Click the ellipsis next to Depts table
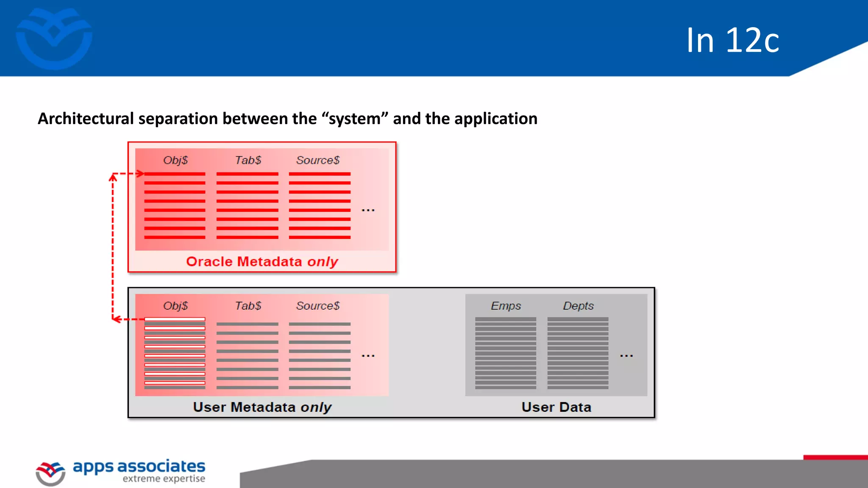The image size is (868, 488). [x=626, y=356]
